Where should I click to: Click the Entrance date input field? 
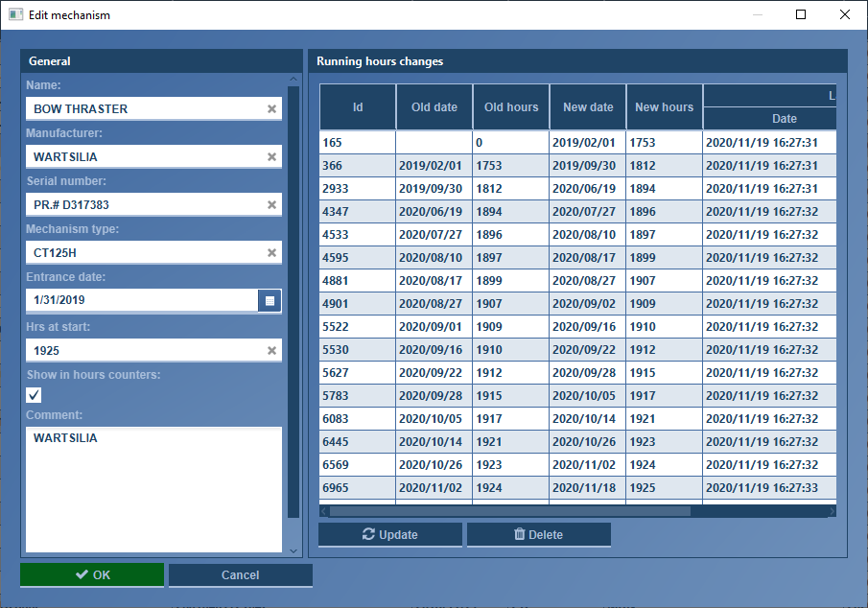pos(141,301)
